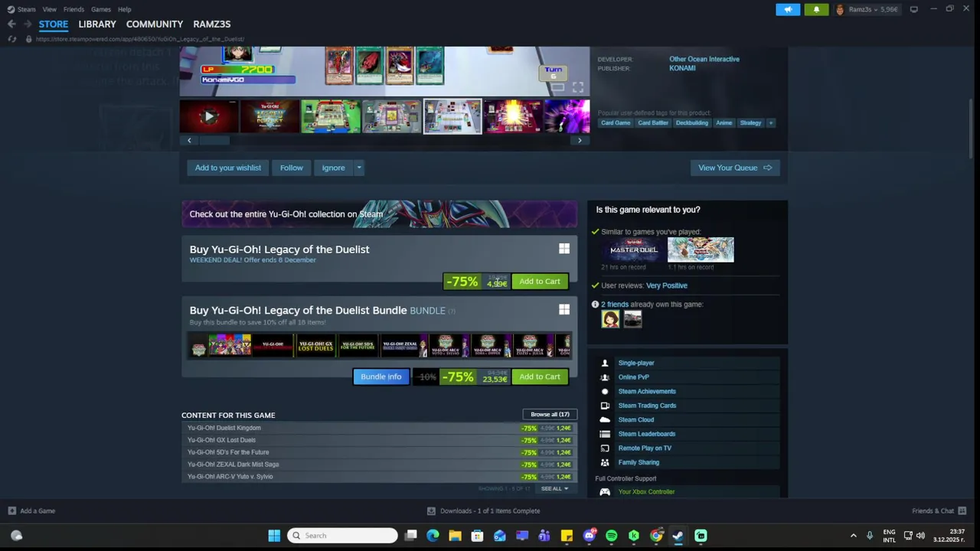Browse all 17 DLC items
Viewport: 980px width, 551px height.
click(x=550, y=414)
